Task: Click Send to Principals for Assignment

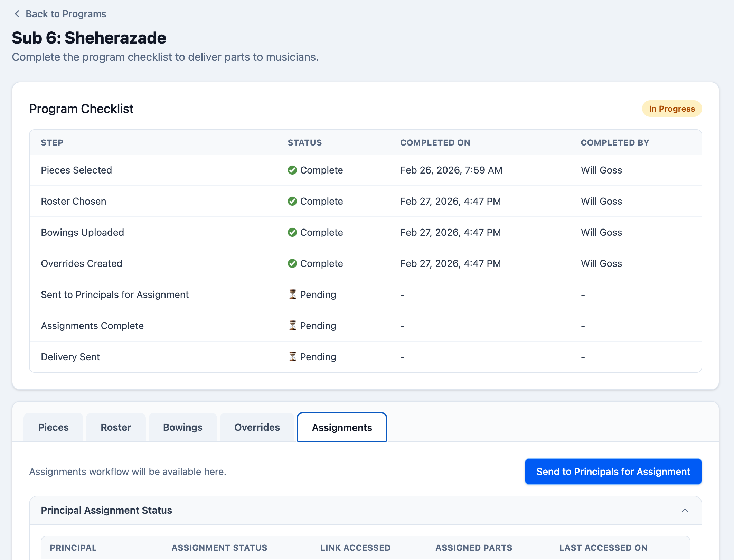Action: (x=613, y=471)
